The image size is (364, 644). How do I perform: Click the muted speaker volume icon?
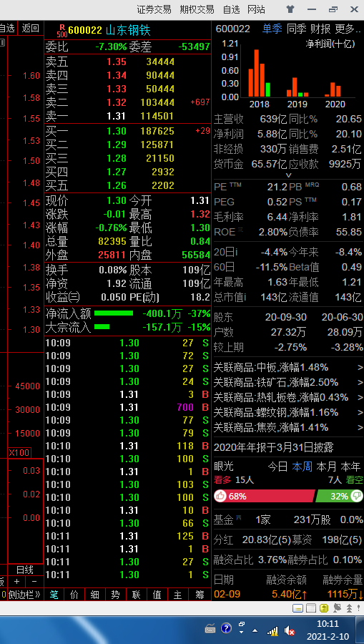pos(290,630)
